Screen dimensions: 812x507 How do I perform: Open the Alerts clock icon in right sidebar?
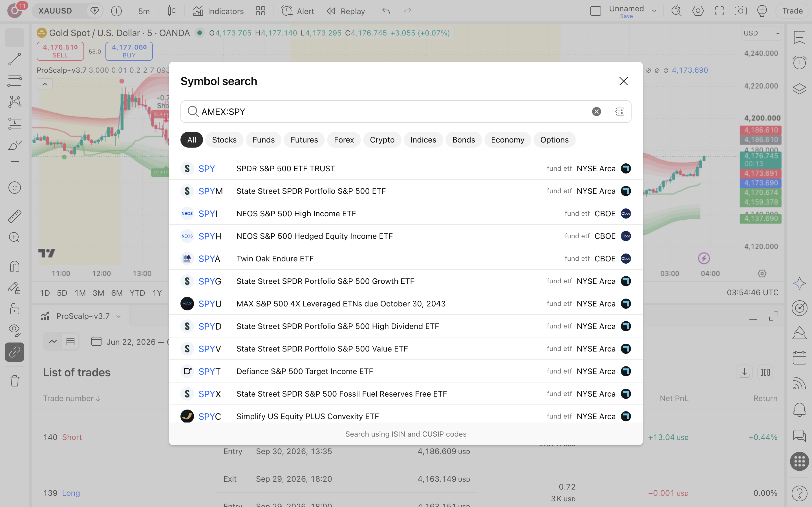pos(799,62)
